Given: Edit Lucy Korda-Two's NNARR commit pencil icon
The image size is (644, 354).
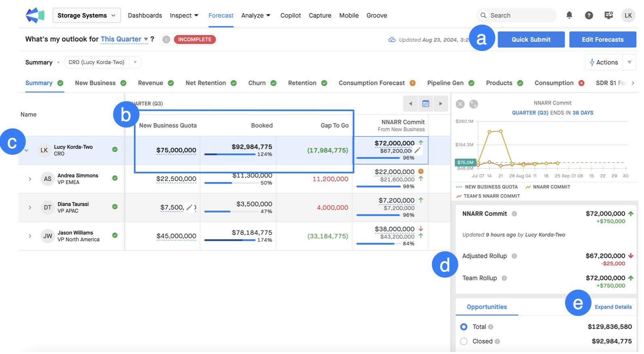Looking at the screenshot, I should 417,151.
